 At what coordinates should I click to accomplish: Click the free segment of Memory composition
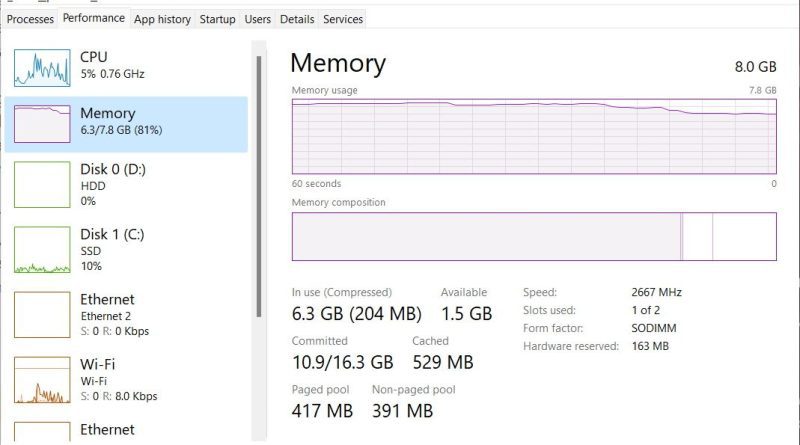point(744,236)
